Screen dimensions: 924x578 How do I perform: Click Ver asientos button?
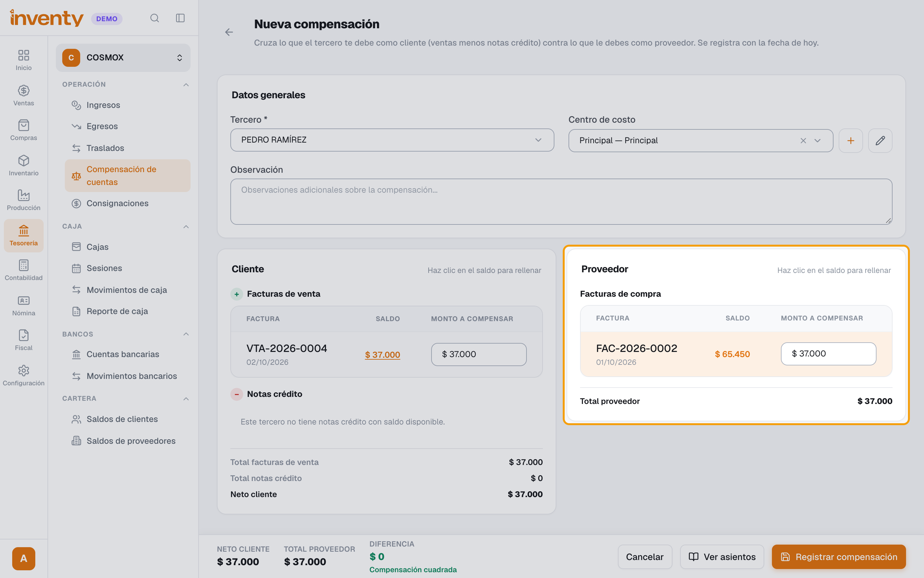point(722,556)
